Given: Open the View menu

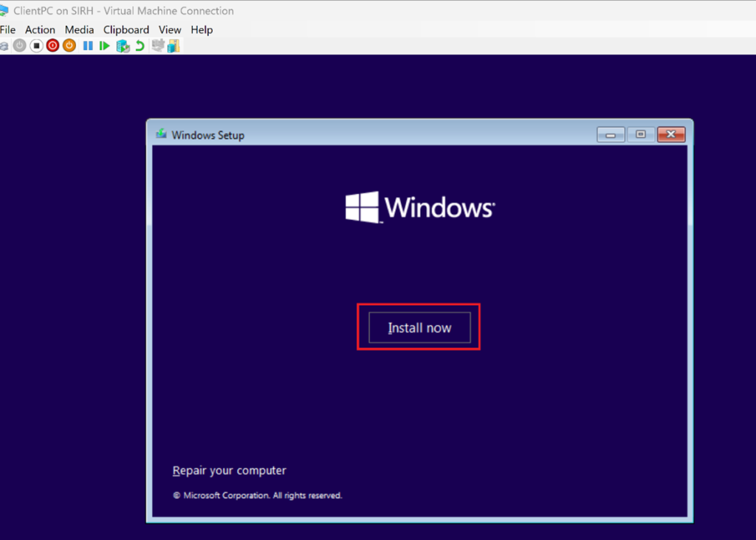Looking at the screenshot, I should click(170, 30).
